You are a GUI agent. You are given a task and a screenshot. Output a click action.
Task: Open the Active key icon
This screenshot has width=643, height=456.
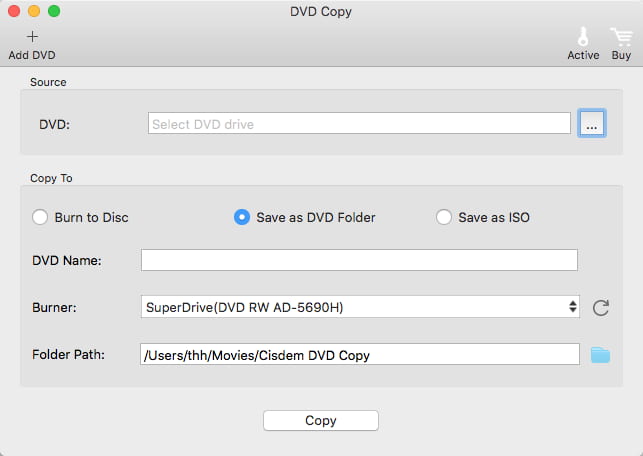pyautogui.click(x=583, y=37)
